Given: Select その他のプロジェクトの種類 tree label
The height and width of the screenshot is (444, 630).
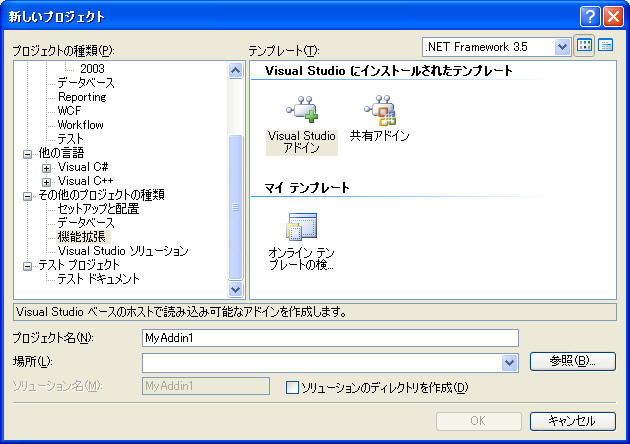Looking at the screenshot, I should (101, 194).
